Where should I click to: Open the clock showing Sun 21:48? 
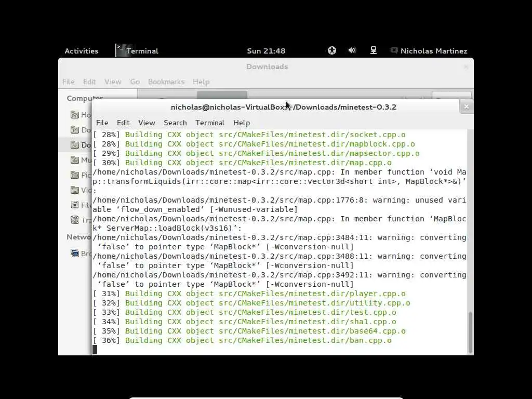click(266, 51)
